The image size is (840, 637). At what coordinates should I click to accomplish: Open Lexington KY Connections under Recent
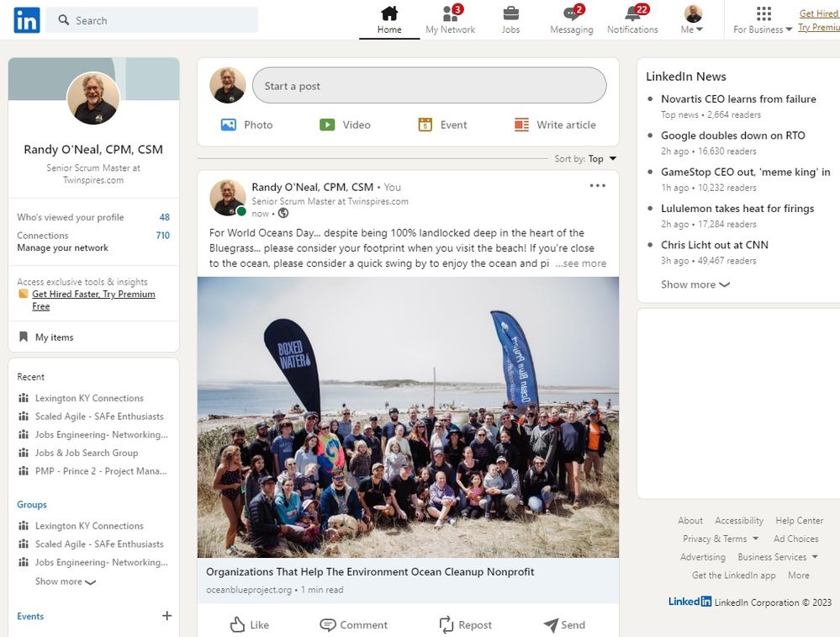click(89, 398)
